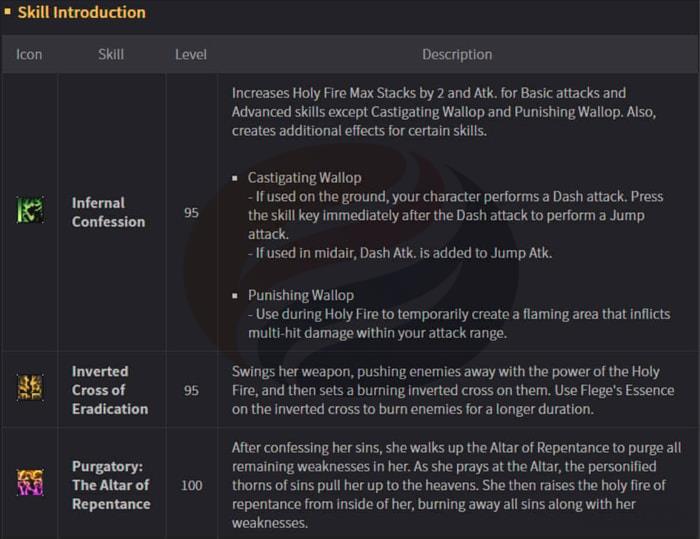Image resolution: width=700 pixels, height=539 pixels.
Task: Click the Punishing Wallop bullet heading
Action: coord(300,295)
